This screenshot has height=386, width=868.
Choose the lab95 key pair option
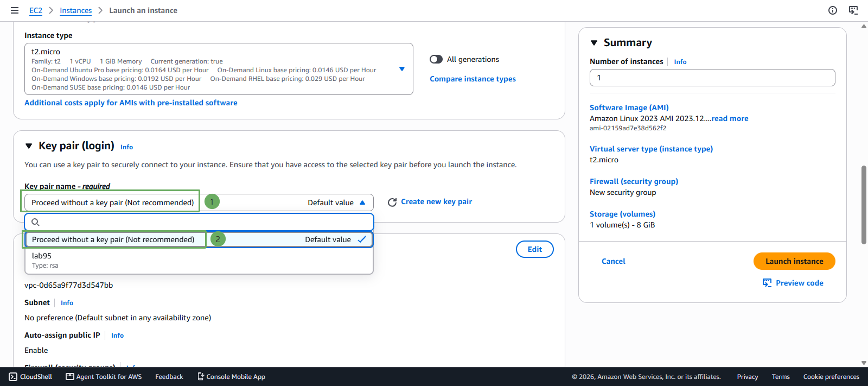(x=199, y=260)
